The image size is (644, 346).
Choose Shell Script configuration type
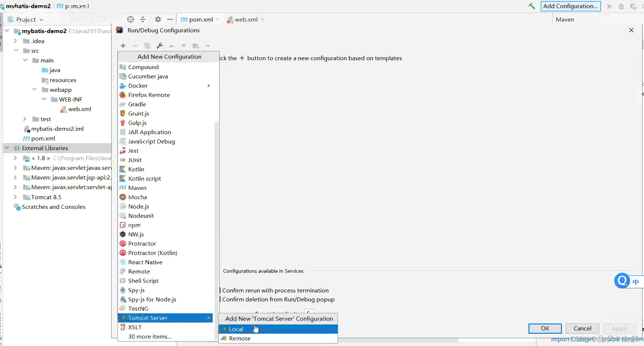[165, 281]
